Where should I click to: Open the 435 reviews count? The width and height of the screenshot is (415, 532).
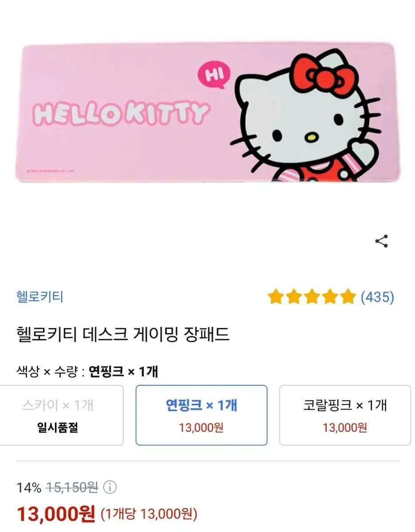(x=377, y=297)
